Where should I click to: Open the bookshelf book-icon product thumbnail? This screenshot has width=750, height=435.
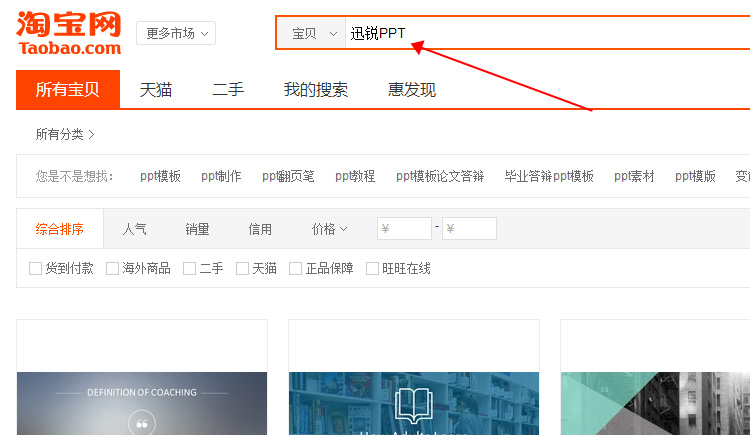[x=414, y=403]
